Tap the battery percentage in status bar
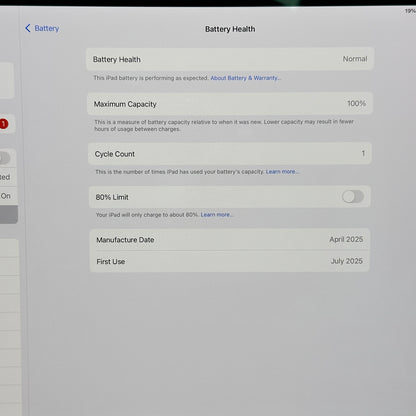Screen dimensions: 416x416 (x=410, y=11)
